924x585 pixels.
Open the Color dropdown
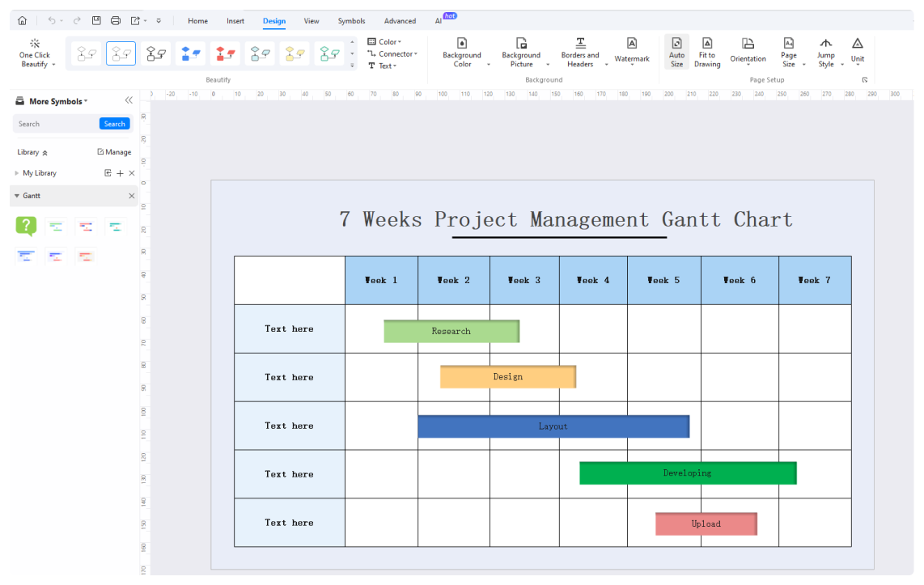click(x=384, y=42)
